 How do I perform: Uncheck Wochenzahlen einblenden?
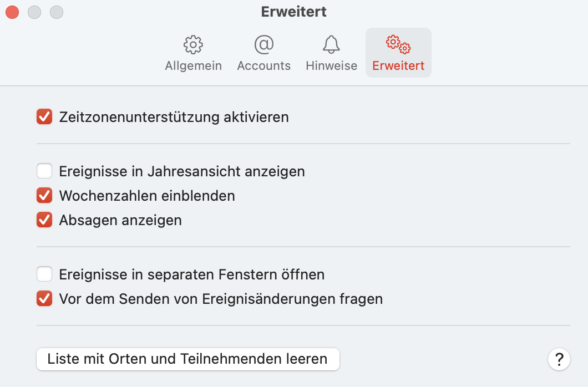44,195
